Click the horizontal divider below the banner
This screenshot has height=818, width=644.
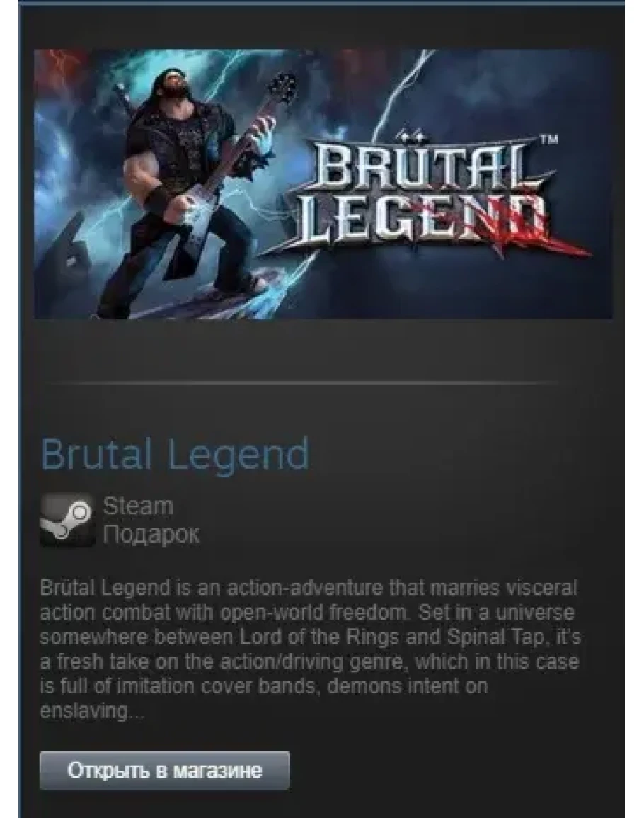[x=302, y=382]
